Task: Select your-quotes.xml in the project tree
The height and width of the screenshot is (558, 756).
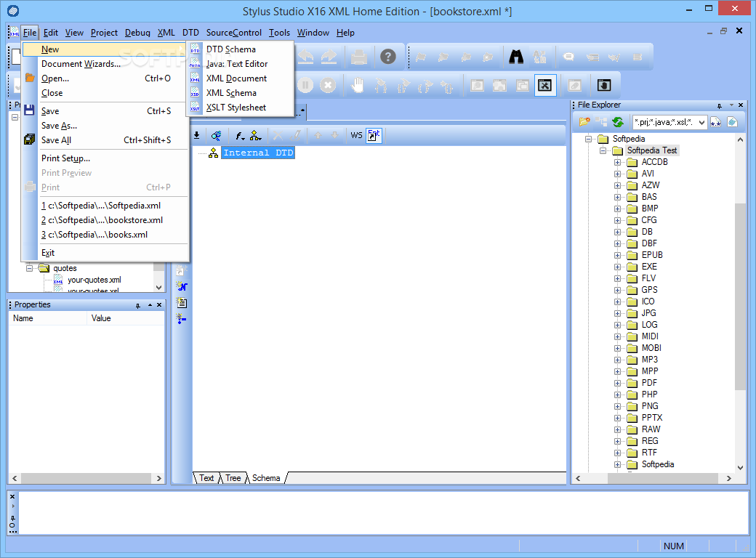Action: [x=94, y=280]
